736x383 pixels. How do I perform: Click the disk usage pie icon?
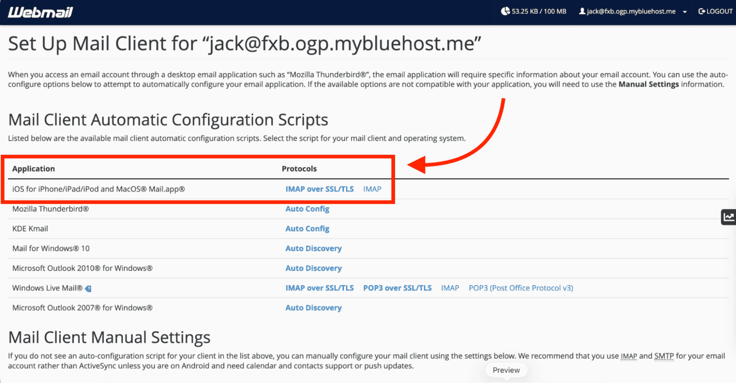coord(505,11)
